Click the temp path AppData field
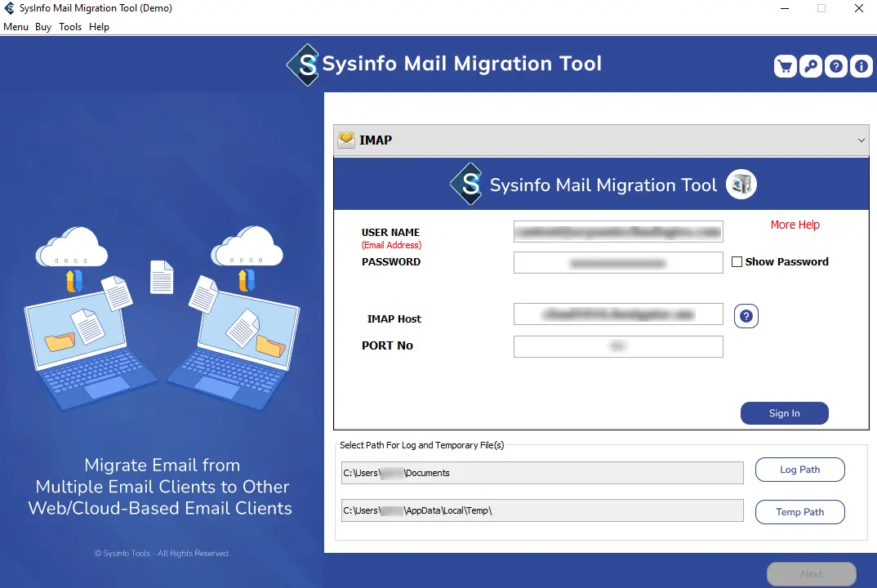 pos(542,510)
